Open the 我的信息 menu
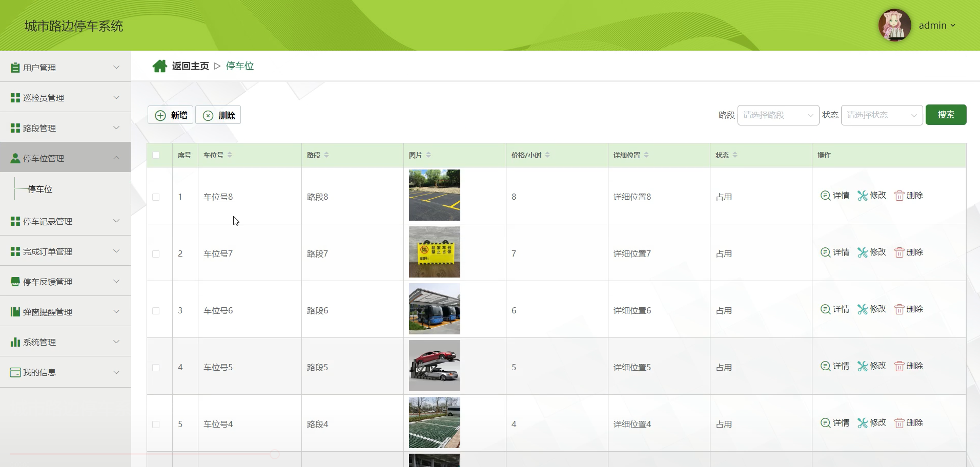The image size is (980, 467). tap(65, 372)
